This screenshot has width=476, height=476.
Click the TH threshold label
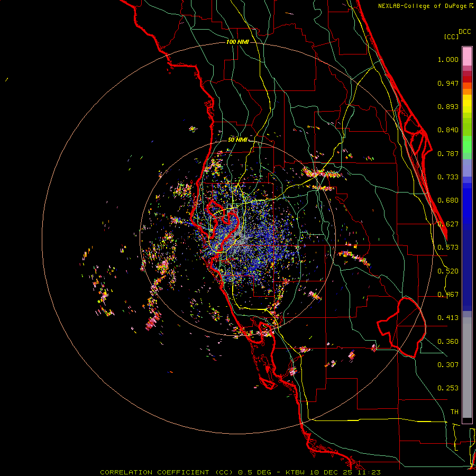(x=454, y=412)
